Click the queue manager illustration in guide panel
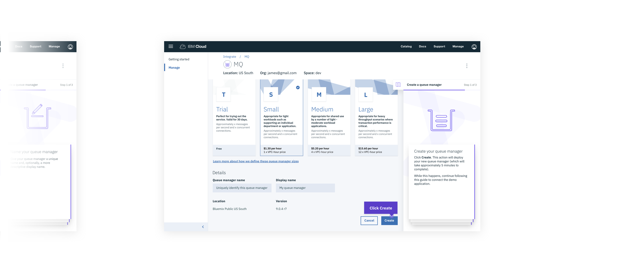 441,120
